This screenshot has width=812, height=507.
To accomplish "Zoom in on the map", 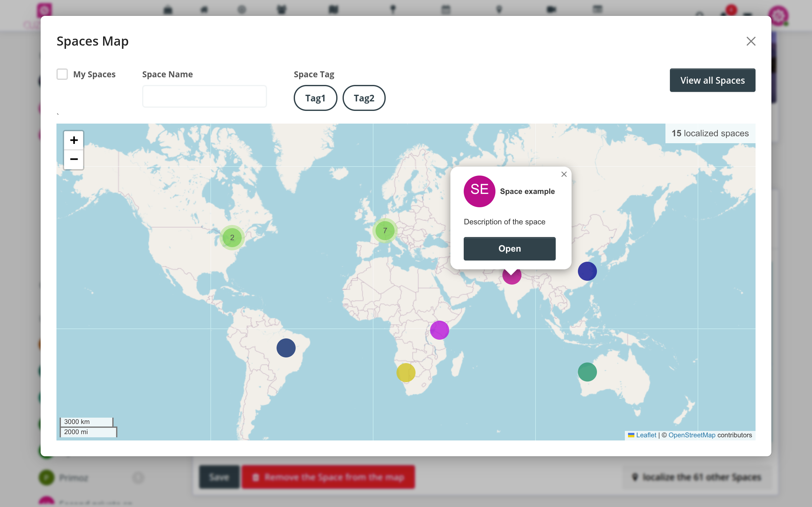I will (74, 140).
